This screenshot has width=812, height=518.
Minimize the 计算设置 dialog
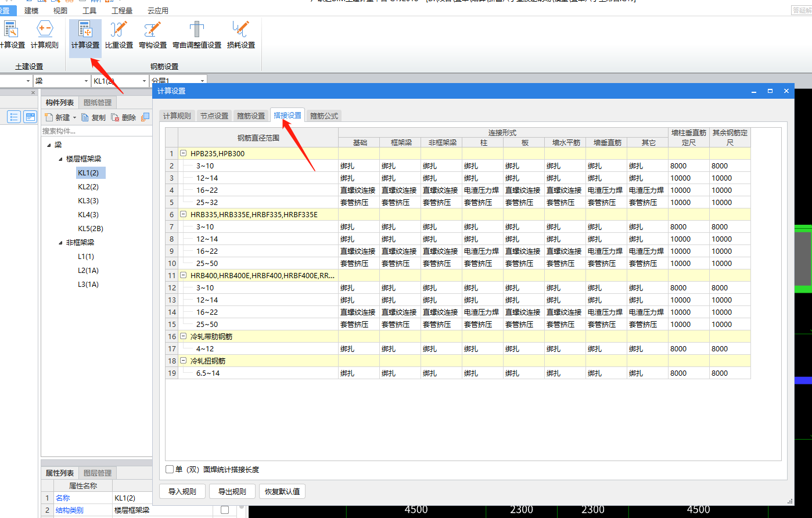[754, 91]
